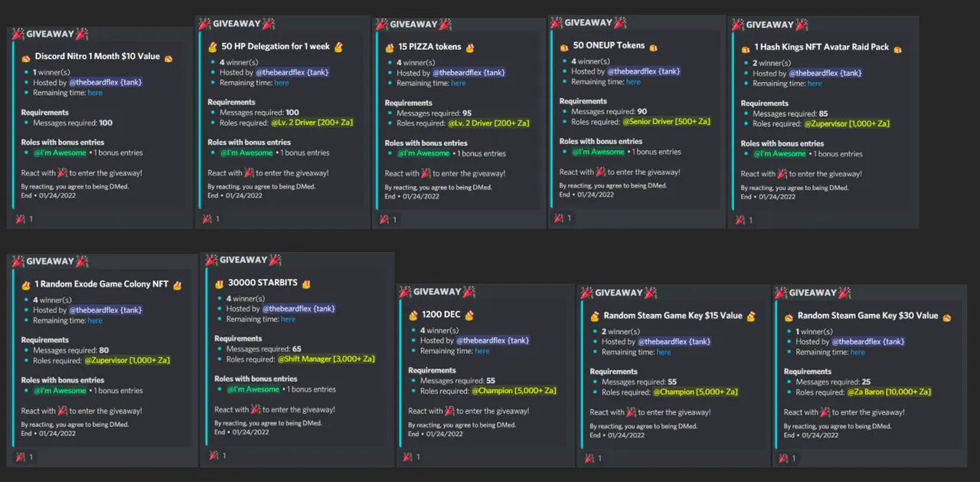980x482 pixels.
Task: Click the '50 ONEUP Tokens' title
Action: [x=609, y=45]
